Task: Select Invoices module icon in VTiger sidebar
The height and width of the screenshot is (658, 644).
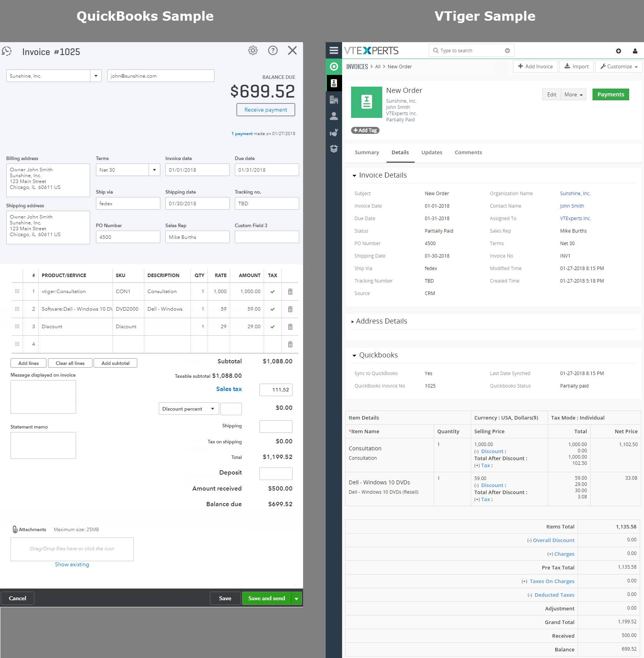Action: 334,83
